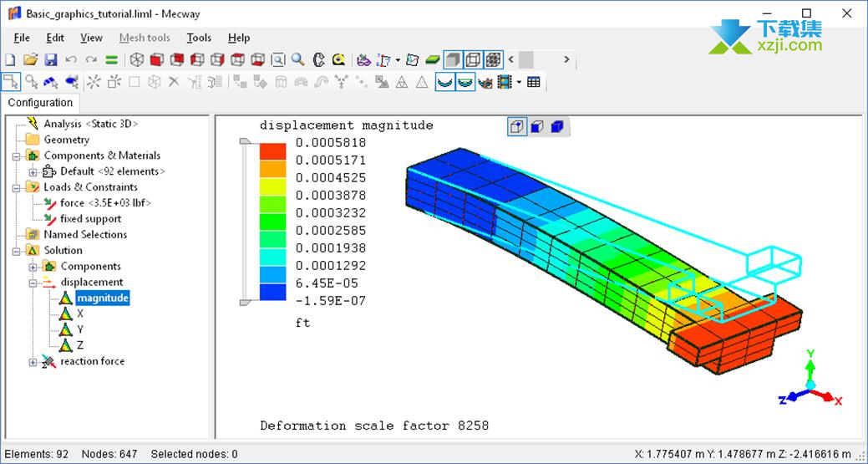
Task: Expand the reaction force node
Action: pos(33,363)
